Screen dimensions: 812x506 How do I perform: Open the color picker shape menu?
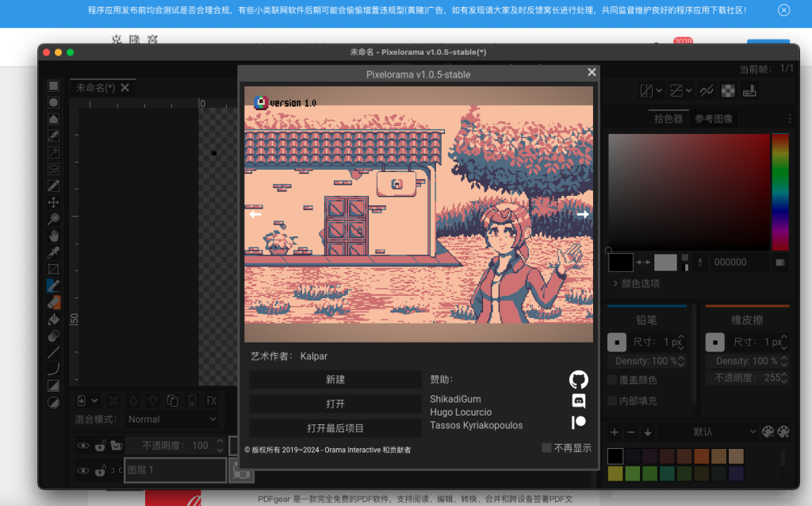780,263
